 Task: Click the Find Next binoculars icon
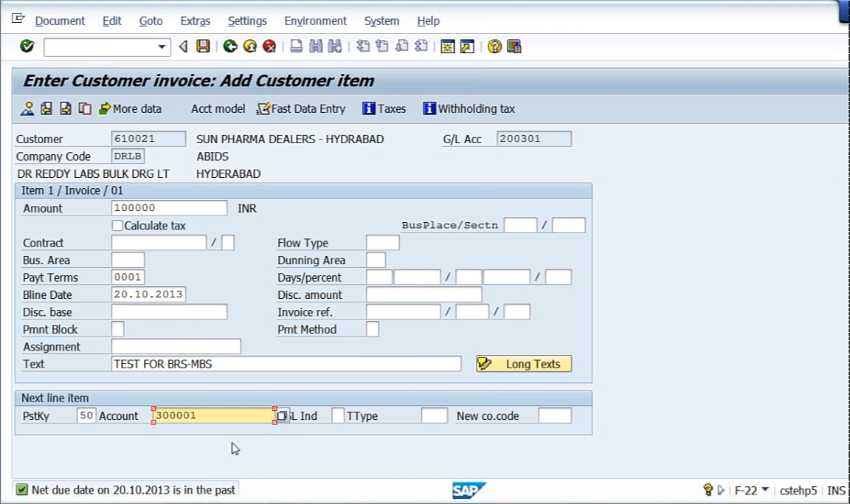pos(335,46)
